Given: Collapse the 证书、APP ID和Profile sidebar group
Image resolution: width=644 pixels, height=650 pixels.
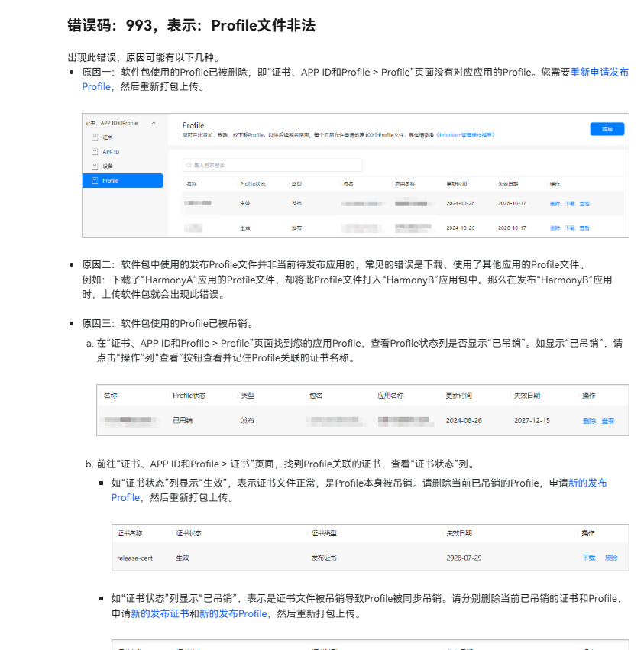Looking at the screenshot, I should coord(154,123).
